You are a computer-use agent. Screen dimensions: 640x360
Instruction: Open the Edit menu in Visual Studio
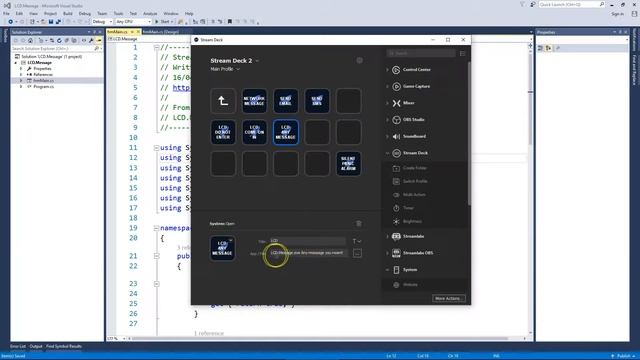click(x=19, y=13)
